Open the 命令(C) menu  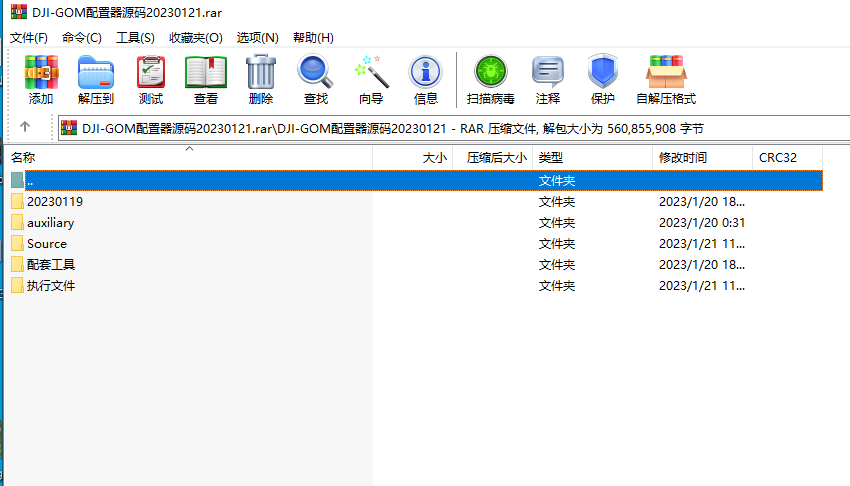tap(82, 38)
